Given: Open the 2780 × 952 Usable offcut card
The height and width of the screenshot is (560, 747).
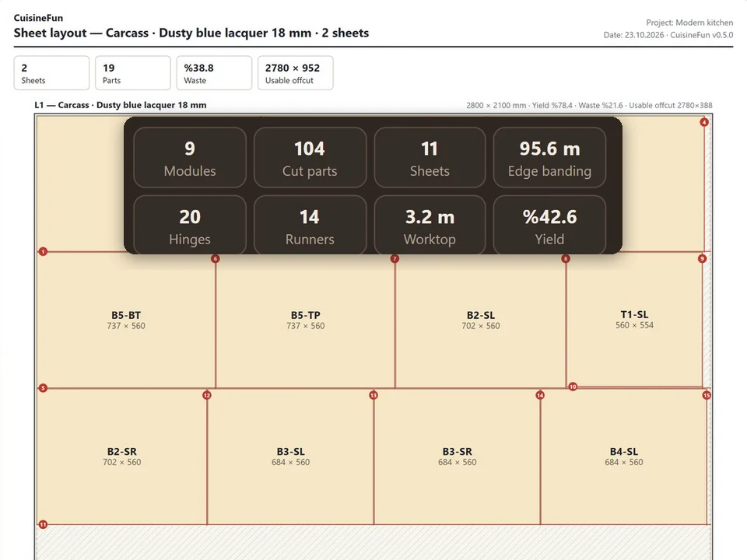Looking at the screenshot, I should click(x=296, y=73).
